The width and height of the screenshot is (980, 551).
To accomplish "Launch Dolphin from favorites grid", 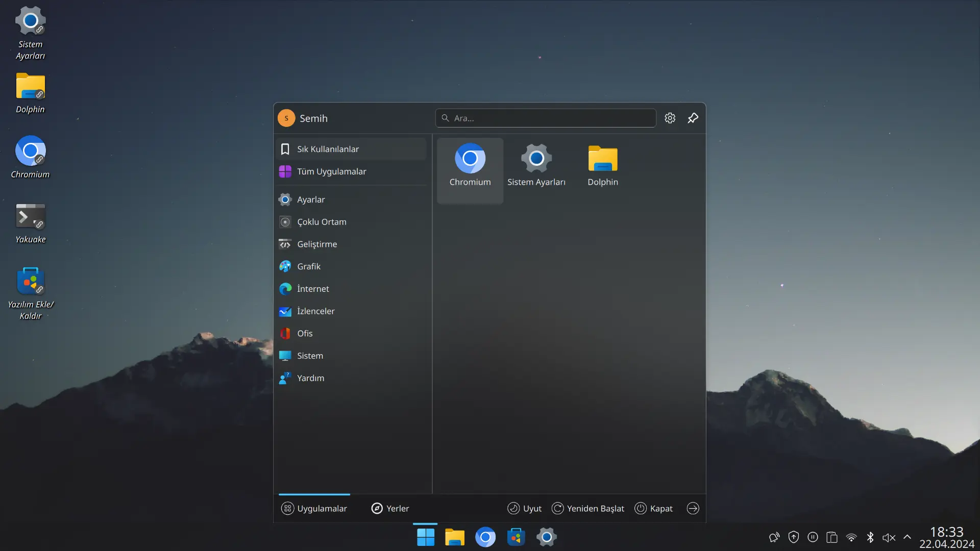I will coord(603,170).
